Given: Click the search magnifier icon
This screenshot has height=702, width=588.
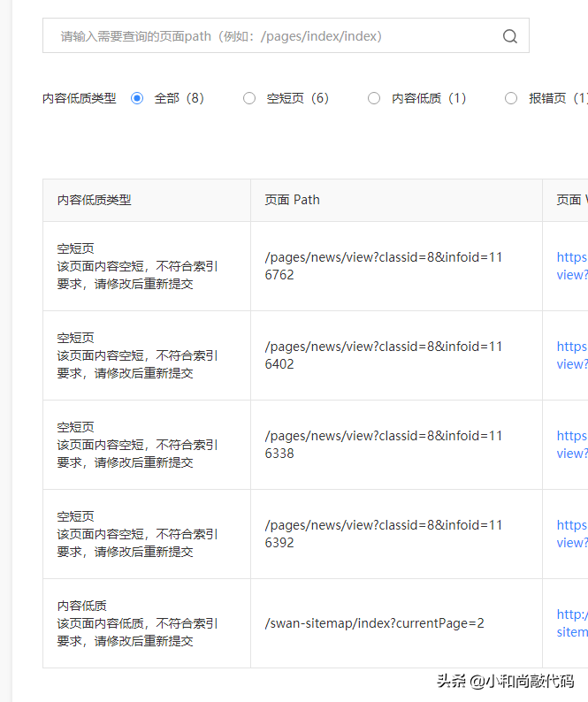Looking at the screenshot, I should click(x=509, y=36).
